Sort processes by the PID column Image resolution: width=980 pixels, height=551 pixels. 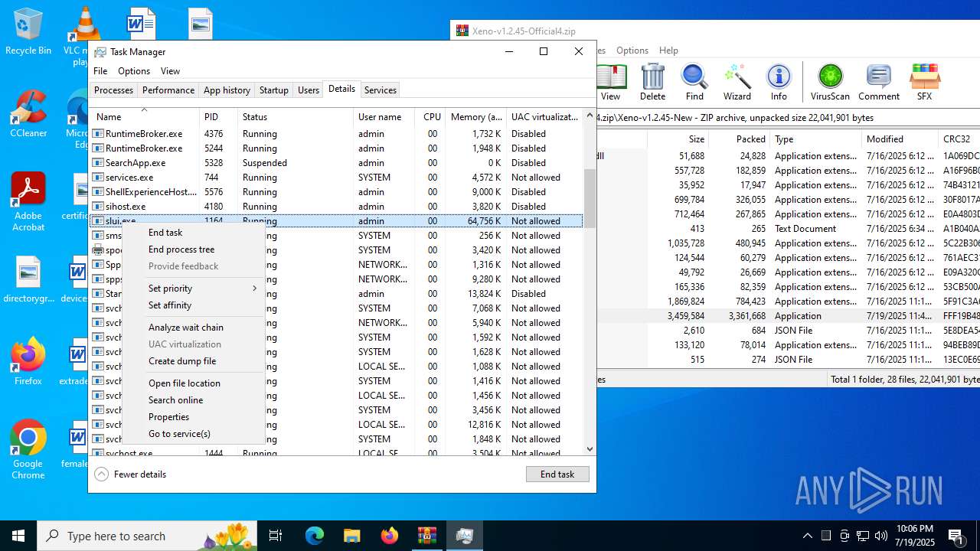[218, 117]
